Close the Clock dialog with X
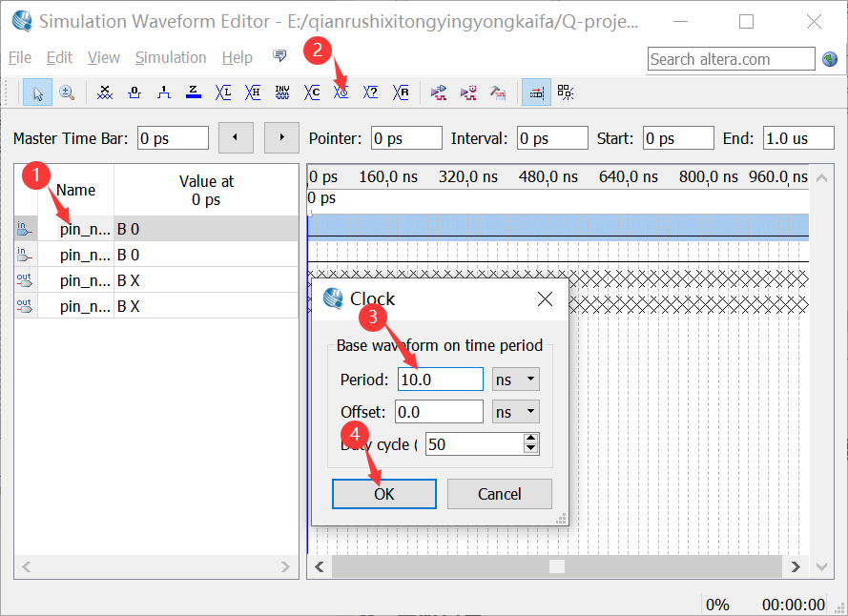Screen dimensions: 848x616 pyautogui.click(x=545, y=299)
